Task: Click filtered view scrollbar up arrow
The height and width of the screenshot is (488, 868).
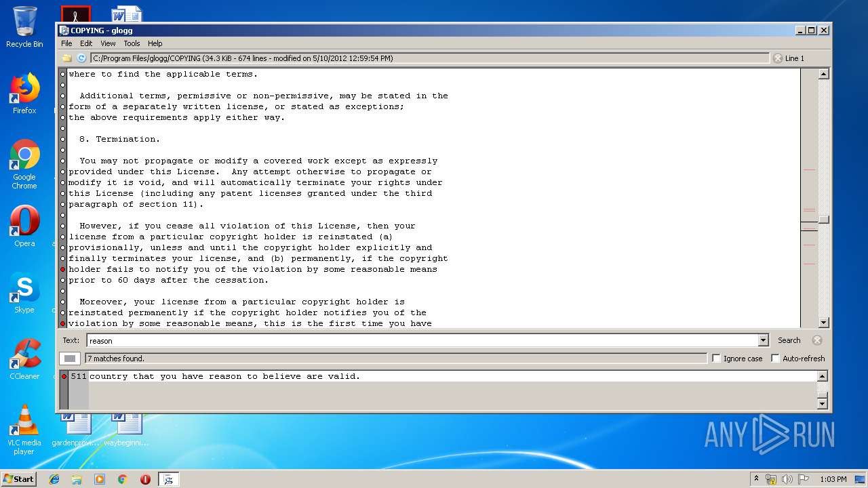Action: [x=823, y=376]
